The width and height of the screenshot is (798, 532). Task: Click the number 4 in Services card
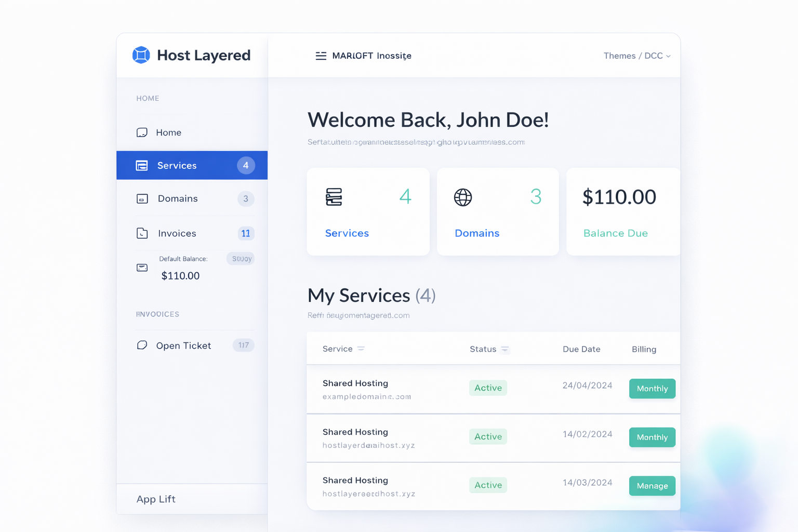[405, 196]
